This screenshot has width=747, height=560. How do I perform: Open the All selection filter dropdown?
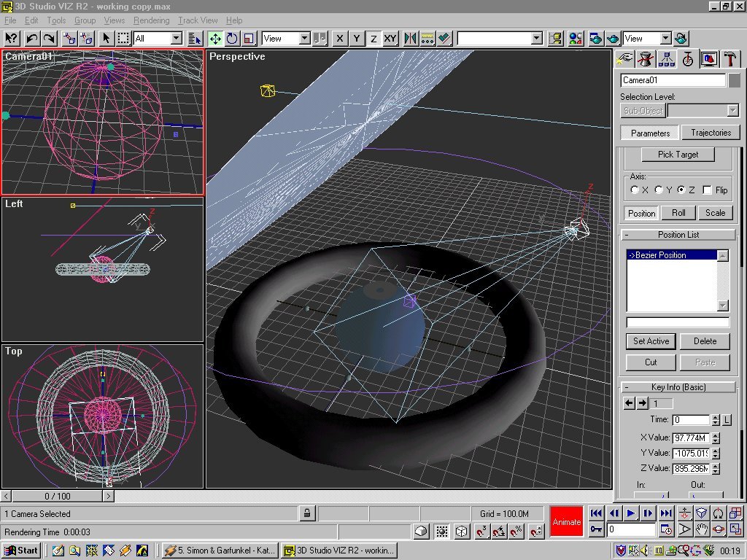177,38
